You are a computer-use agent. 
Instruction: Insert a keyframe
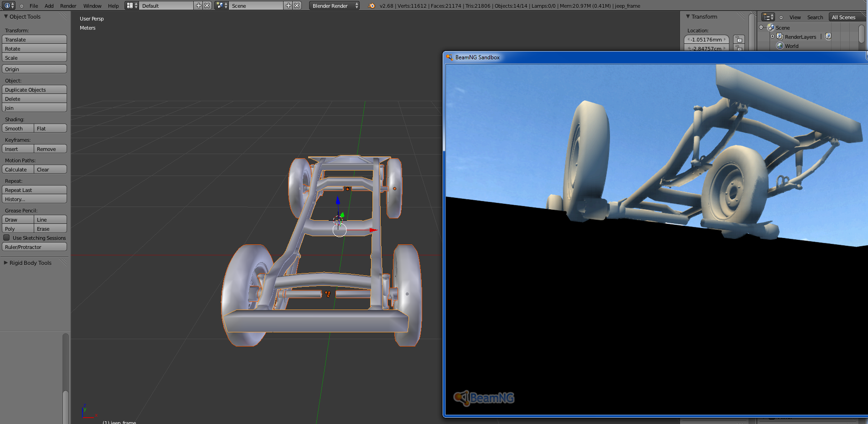tap(18, 149)
